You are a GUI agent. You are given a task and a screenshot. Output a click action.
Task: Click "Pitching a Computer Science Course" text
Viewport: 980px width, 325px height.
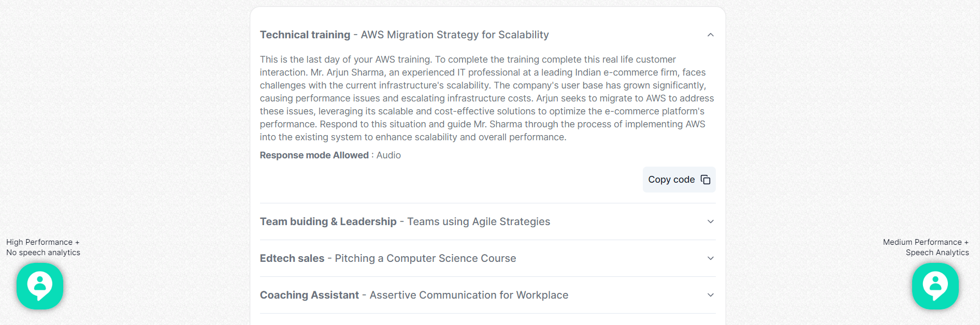pos(425,258)
